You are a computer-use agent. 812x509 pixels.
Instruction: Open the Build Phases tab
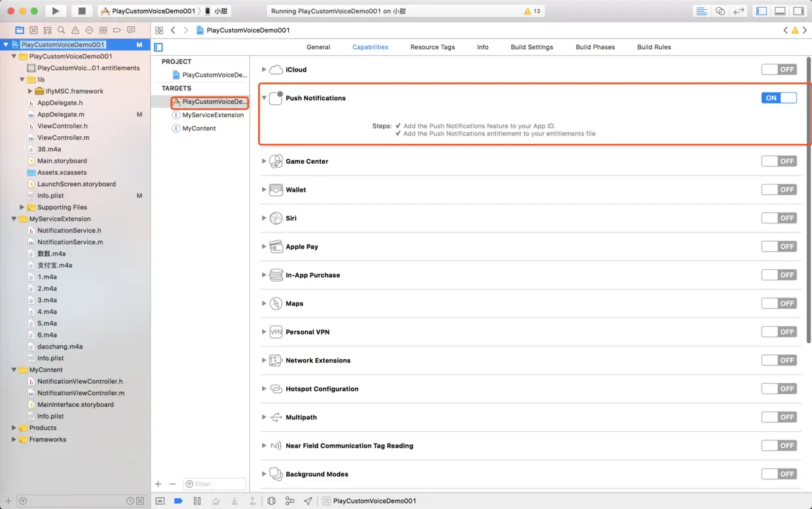click(595, 47)
